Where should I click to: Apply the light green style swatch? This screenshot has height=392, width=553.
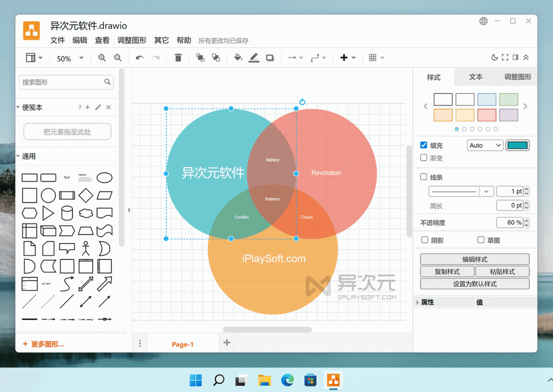click(509, 99)
